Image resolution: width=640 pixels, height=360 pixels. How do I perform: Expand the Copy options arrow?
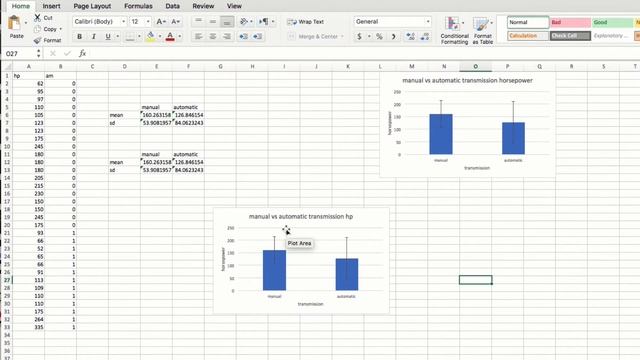pos(61,29)
